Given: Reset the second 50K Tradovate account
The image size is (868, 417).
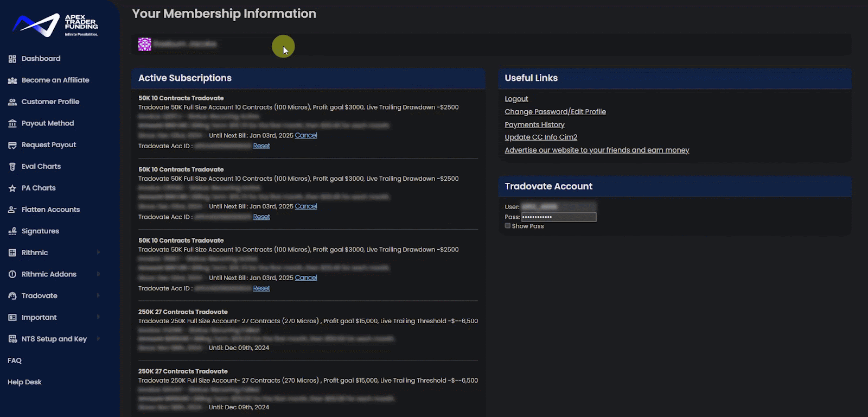Looking at the screenshot, I should pos(261,217).
